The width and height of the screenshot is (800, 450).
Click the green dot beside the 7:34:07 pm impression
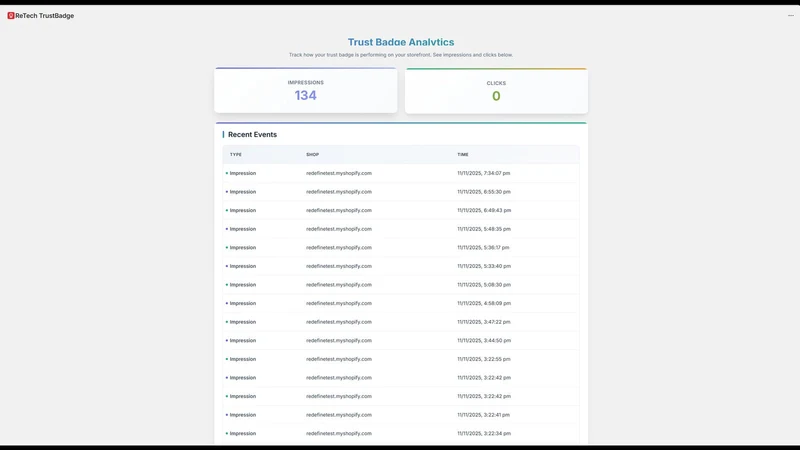point(227,173)
